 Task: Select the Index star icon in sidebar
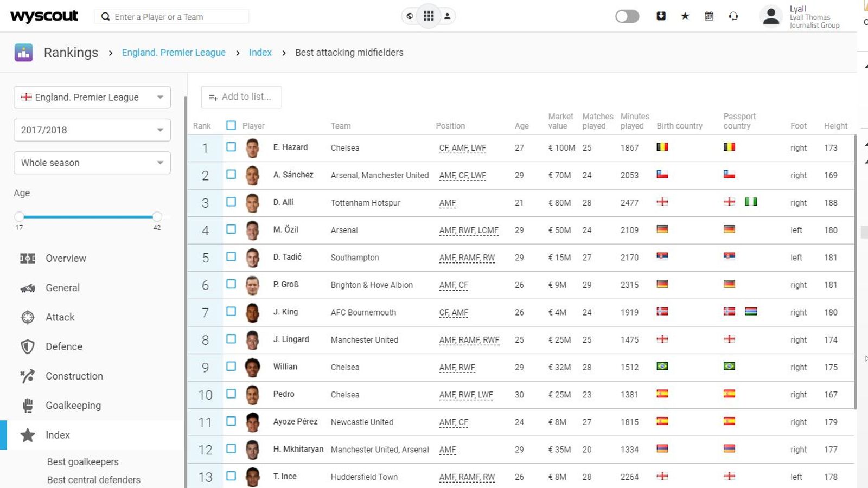[27, 434]
